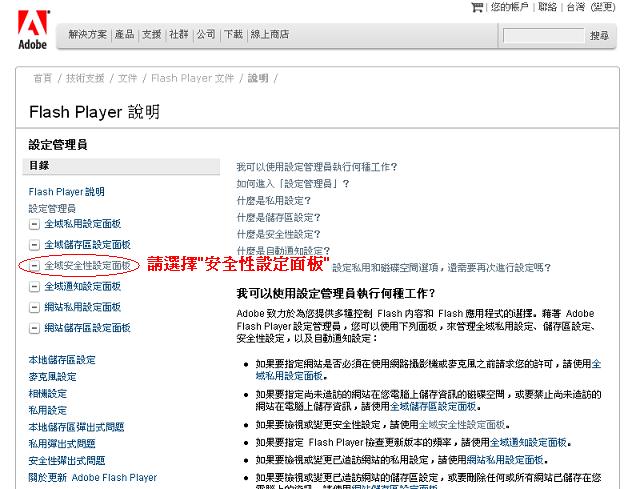Image resolution: width=636 pixels, height=489 pixels.
Task: Select 全域安全性設定面板 in sidebar
Action: click(87, 266)
